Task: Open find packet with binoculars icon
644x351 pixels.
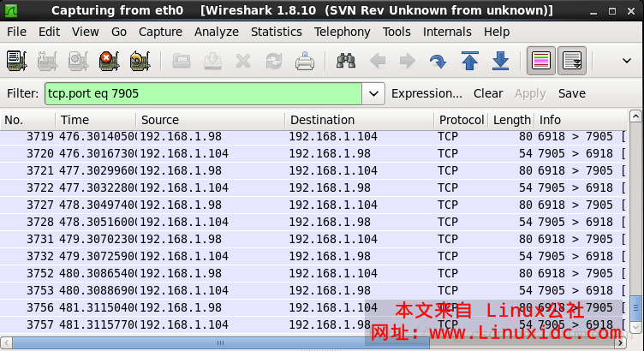Action: click(x=346, y=61)
